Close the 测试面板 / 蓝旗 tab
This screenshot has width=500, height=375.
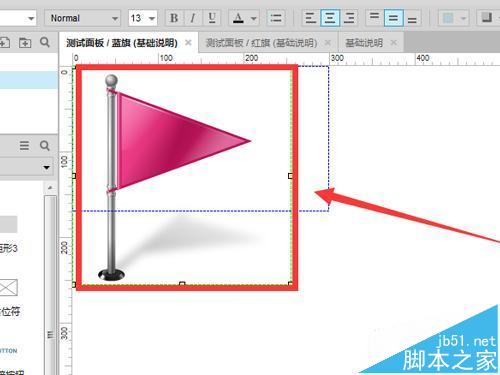pos(188,43)
